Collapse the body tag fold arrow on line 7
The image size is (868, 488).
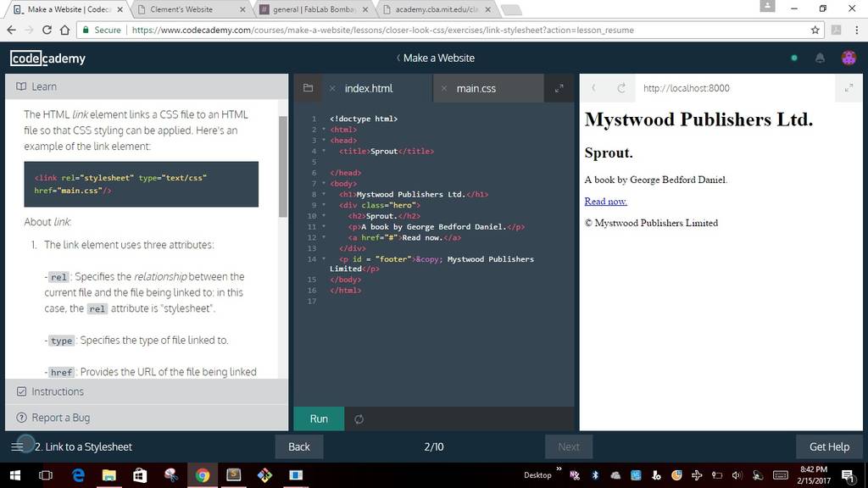tap(324, 183)
